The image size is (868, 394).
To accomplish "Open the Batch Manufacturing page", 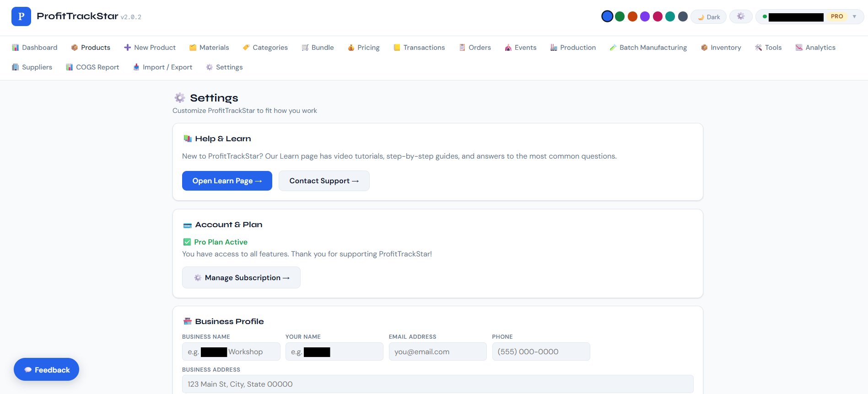I will [648, 48].
